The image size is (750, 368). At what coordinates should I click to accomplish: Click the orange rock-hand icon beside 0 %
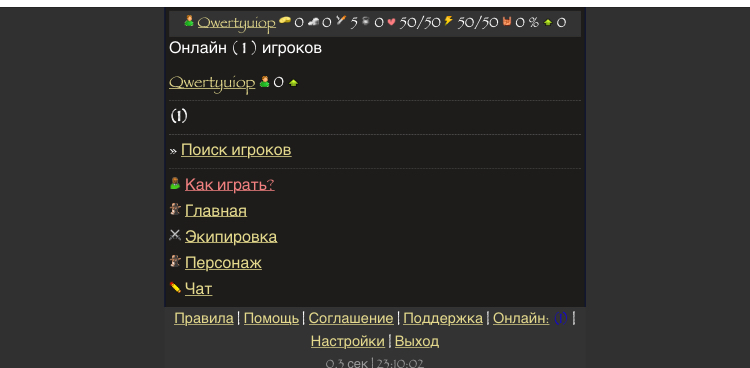pos(507,21)
